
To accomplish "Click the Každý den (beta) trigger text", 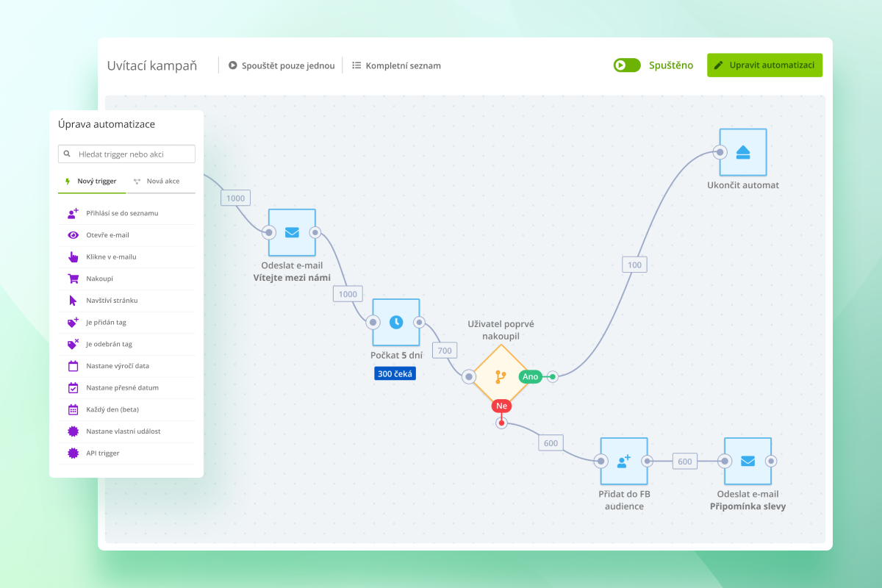I will [112, 409].
